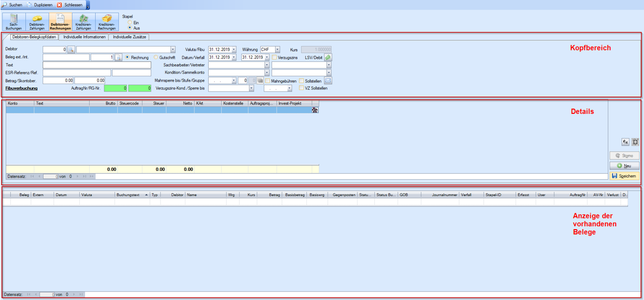Viewport: 644px width, 300px height.
Task: Open the Individuelle Zusätze tab
Action: coord(129,37)
